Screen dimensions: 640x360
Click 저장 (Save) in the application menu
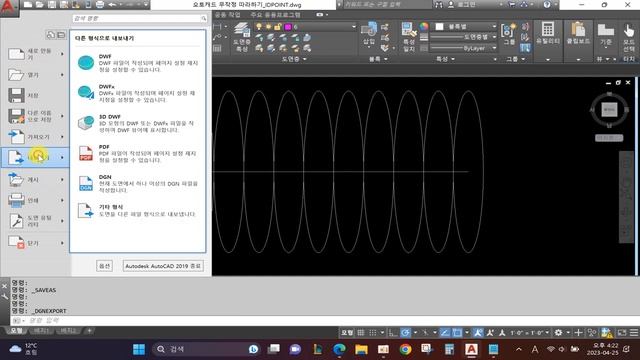pyautogui.click(x=35, y=95)
